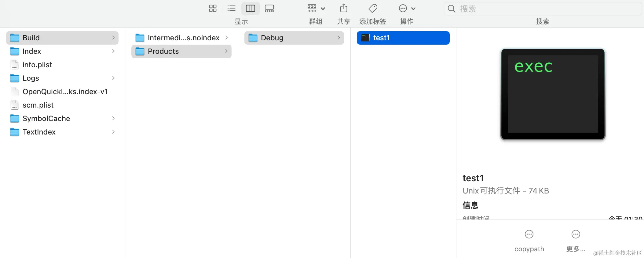The width and height of the screenshot is (644, 258).
Task: Select the OpenQuickl...ks.index-v1 file name
Action: (65, 92)
